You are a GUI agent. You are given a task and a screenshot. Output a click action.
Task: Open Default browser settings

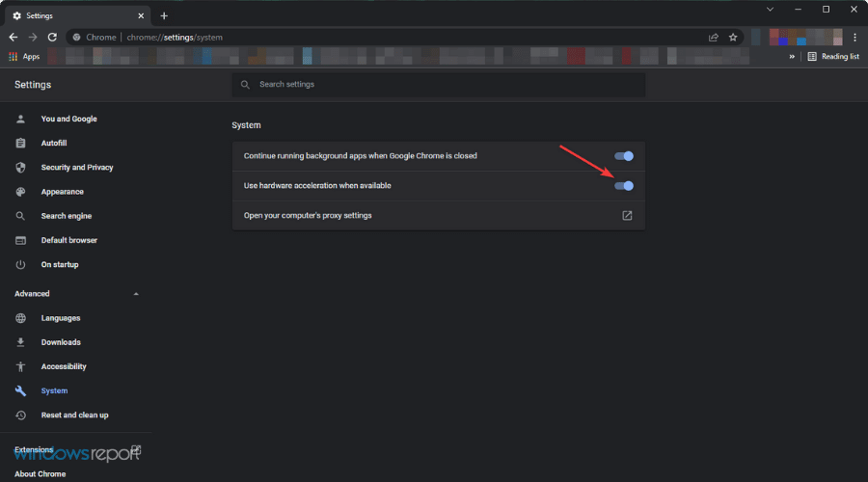[68, 241]
